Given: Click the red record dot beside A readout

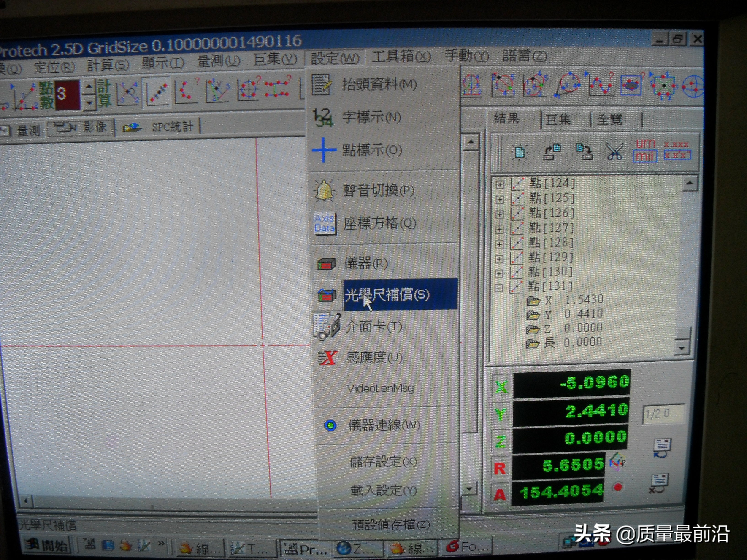Looking at the screenshot, I should 618,487.
